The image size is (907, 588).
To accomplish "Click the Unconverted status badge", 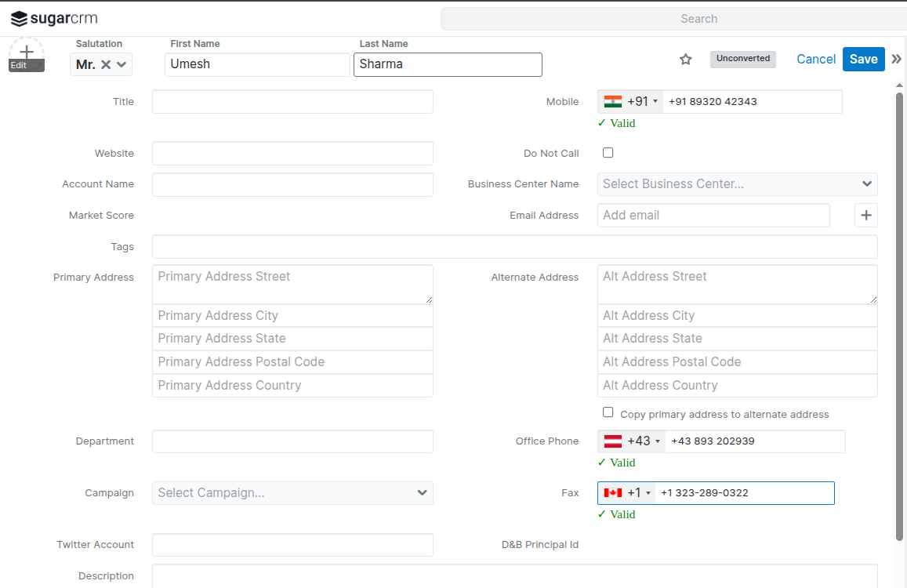I will pos(742,59).
